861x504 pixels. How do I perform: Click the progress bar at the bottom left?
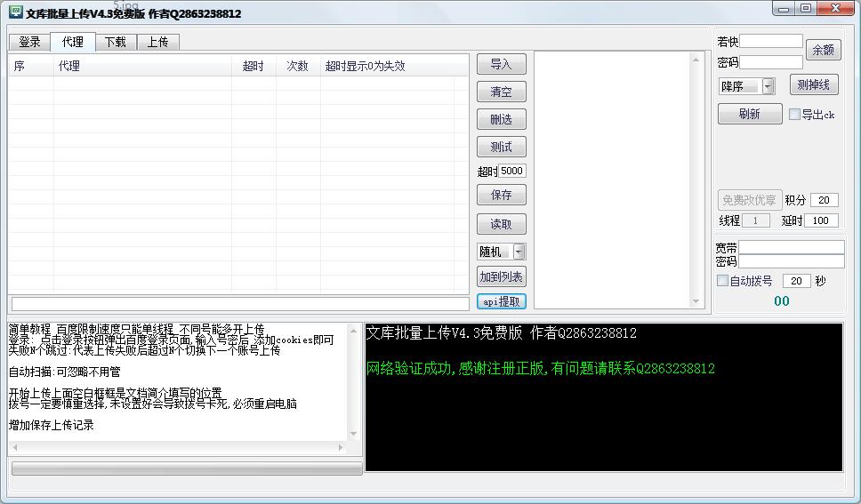187,468
